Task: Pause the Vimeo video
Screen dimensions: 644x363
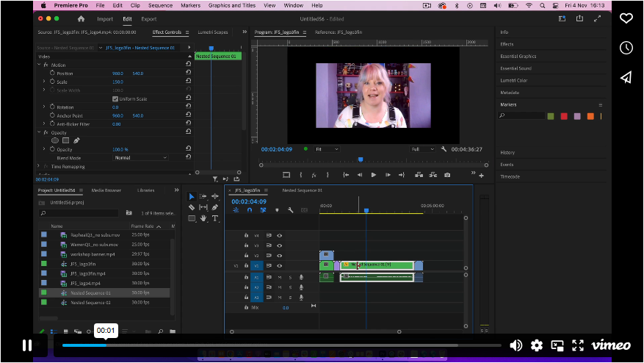Action: 27,345
